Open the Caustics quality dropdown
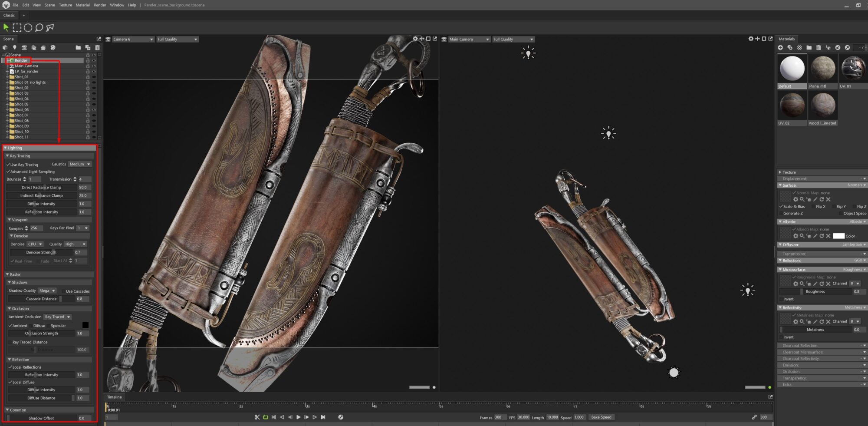The image size is (868, 426). pyautogui.click(x=80, y=164)
